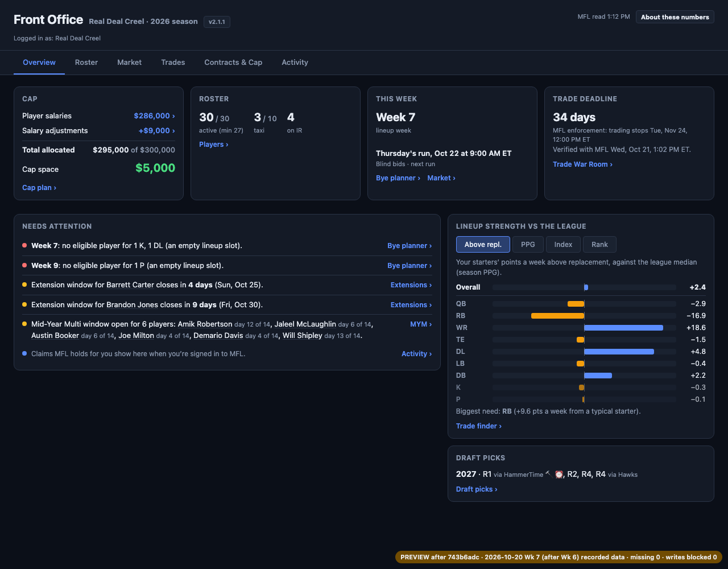Open the Activity tab
728x569 pixels.
(295, 63)
